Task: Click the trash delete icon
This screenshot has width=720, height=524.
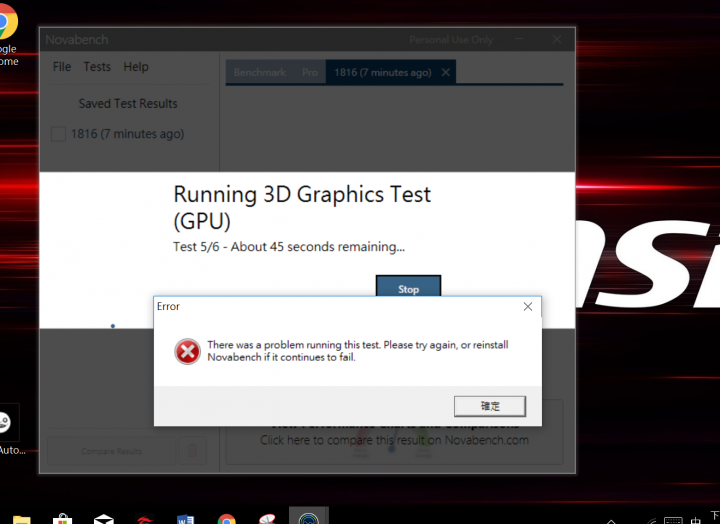Action: tap(192, 451)
